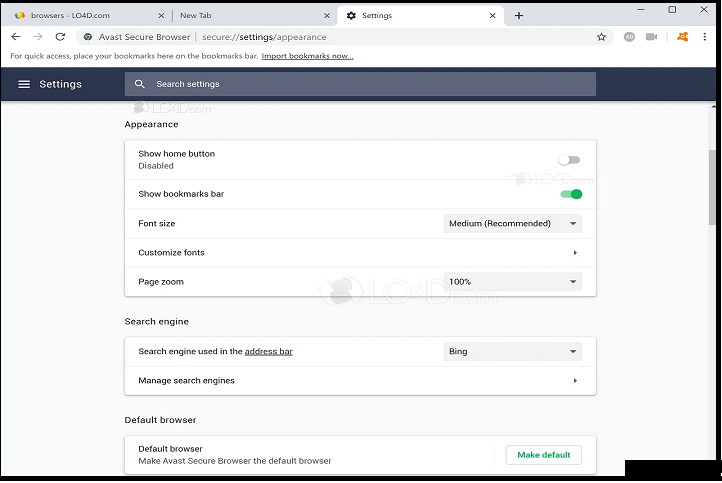
Task: Open the Avast Security center icon
Action: (682, 37)
